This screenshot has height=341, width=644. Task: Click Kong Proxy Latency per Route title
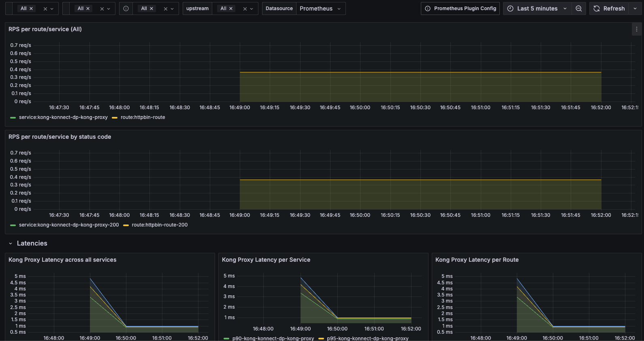pyautogui.click(x=477, y=260)
